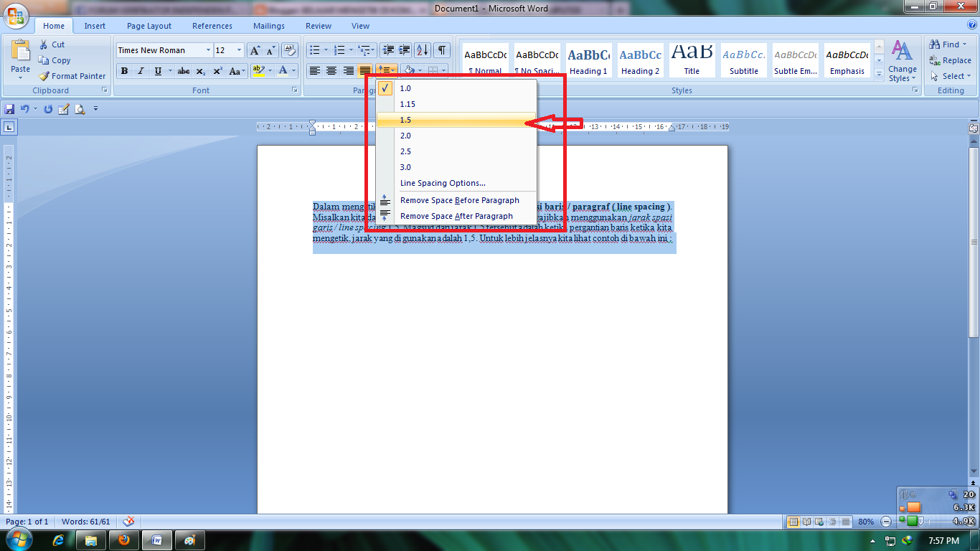Toggle Bold formatting

tap(125, 71)
